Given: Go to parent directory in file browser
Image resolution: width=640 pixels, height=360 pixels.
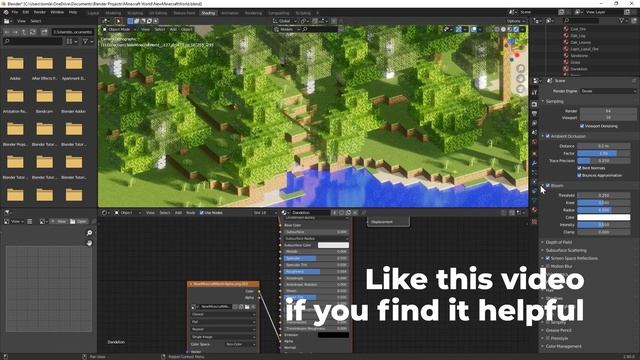Looking at the screenshot, I should point(24,32).
